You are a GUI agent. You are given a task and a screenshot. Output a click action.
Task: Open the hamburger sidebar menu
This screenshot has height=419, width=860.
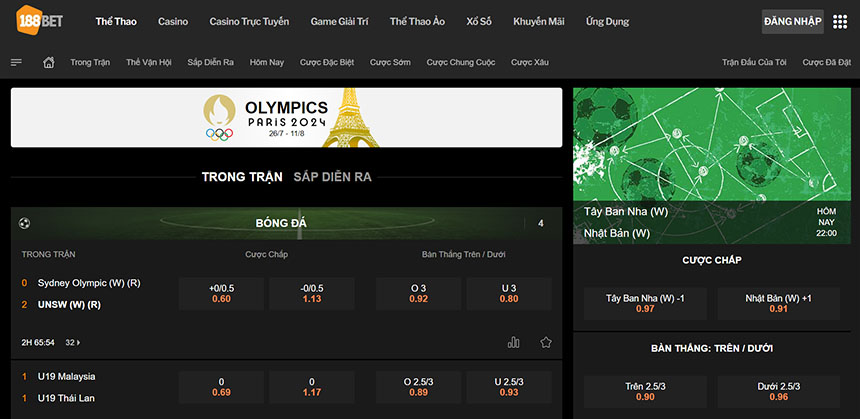coord(16,63)
